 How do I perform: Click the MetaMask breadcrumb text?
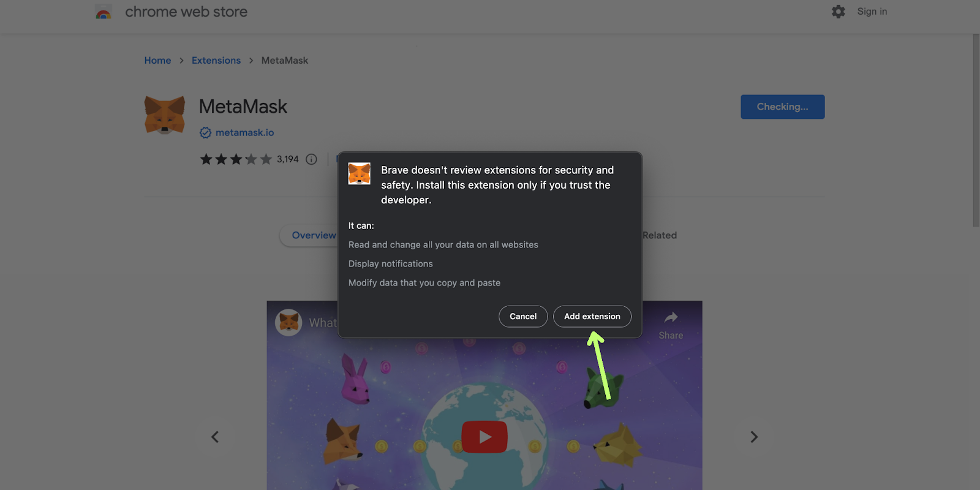(285, 60)
